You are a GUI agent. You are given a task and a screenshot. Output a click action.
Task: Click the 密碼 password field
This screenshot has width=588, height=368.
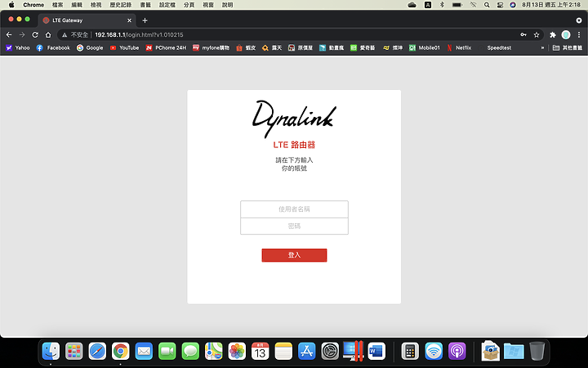[x=294, y=226]
